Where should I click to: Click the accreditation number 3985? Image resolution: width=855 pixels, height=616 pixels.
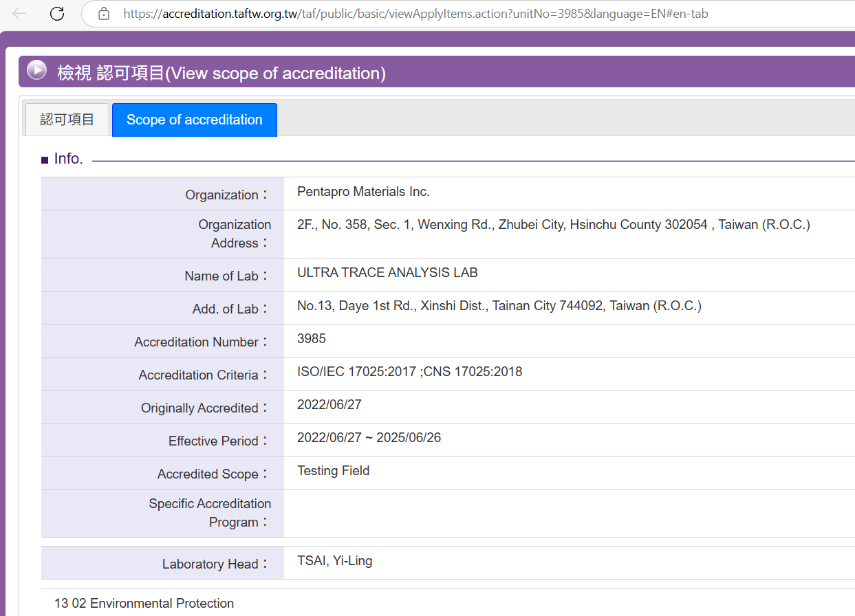click(312, 339)
